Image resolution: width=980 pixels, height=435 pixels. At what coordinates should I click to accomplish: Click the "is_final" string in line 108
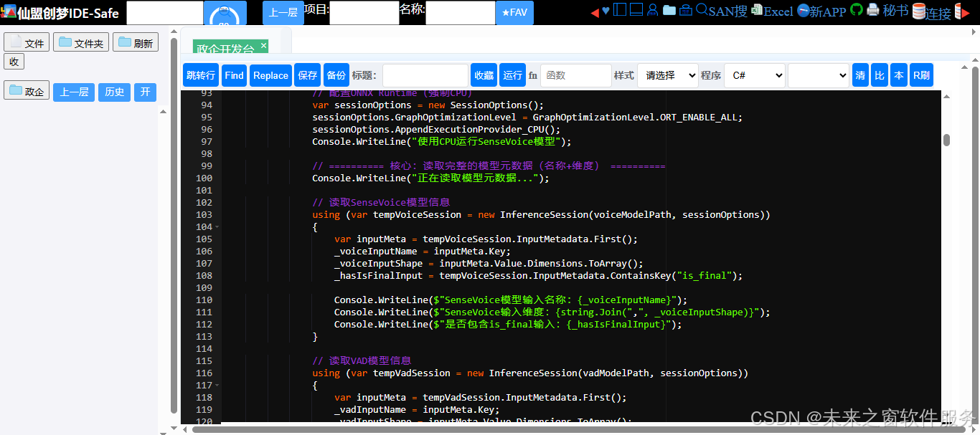[703, 275]
